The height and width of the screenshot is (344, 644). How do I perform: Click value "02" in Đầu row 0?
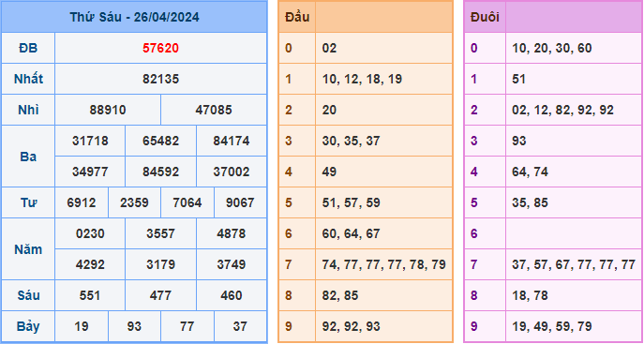point(329,48)
